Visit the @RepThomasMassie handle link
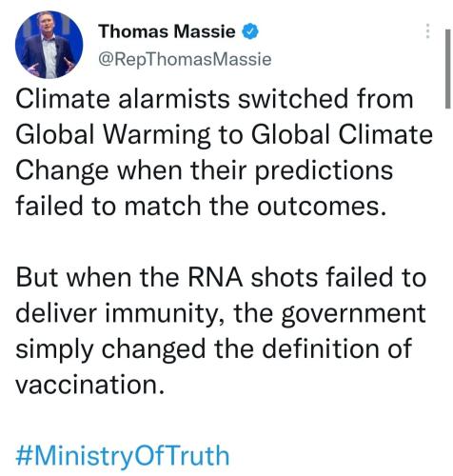453x476 pixels. tap(185, 59)
